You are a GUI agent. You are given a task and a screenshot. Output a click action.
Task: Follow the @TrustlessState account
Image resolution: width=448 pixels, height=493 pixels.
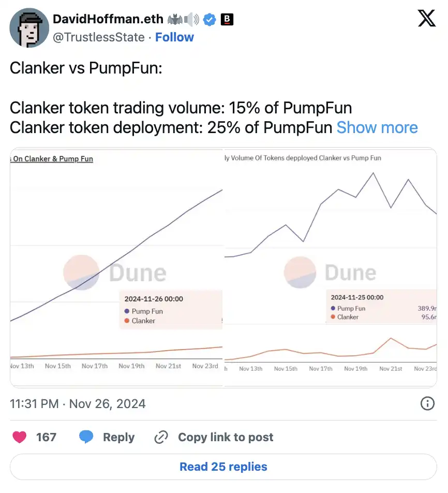click(174, 37)
